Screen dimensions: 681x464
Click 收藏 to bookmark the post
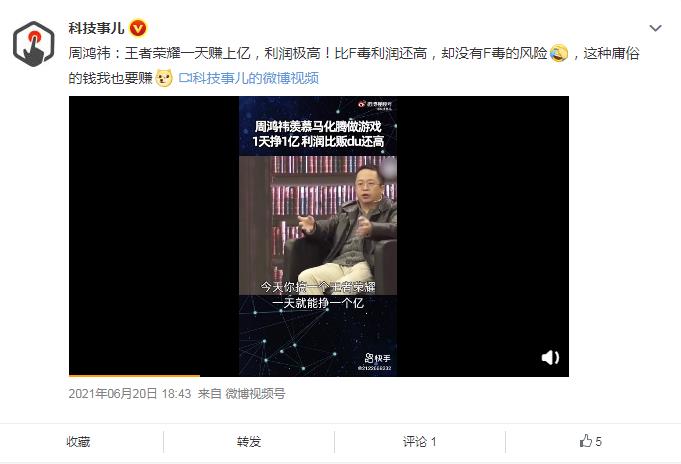point(78,442)
